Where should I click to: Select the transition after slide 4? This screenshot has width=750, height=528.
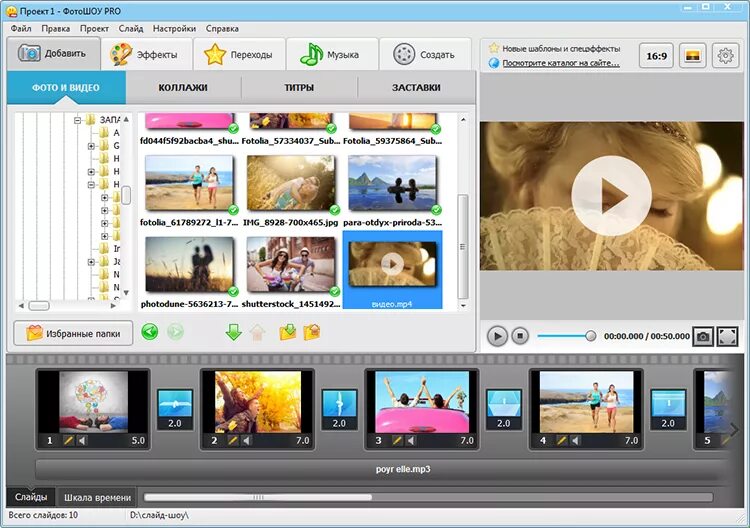click(x=668, y=409)
